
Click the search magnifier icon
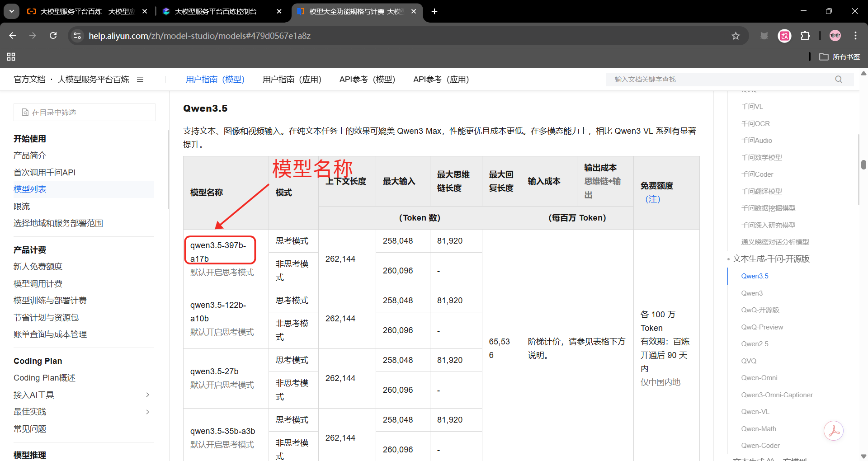coord(839,80)
